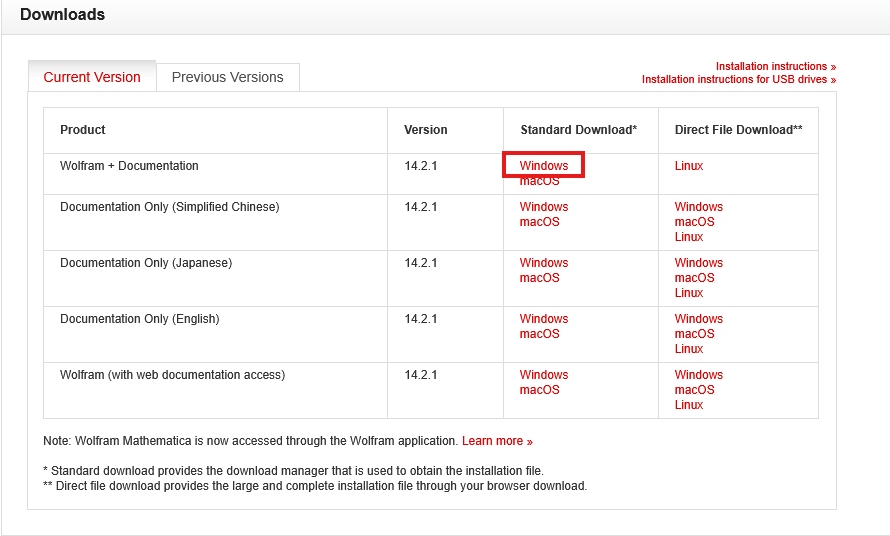Direct download Japanese documentation for Linux
The width and height of the screenshot is (890, 536).
click(x=689, y=293)
